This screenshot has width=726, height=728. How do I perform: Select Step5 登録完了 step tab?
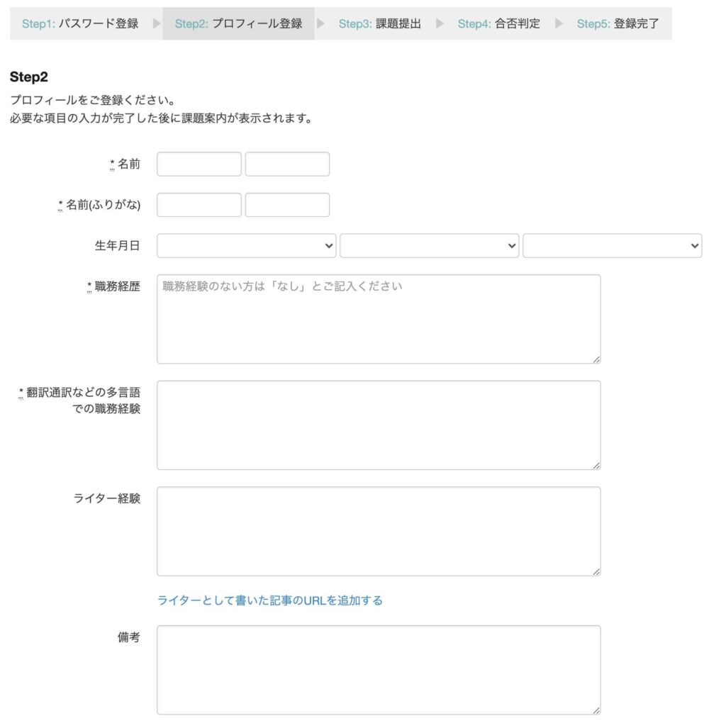tap(618, 23)
